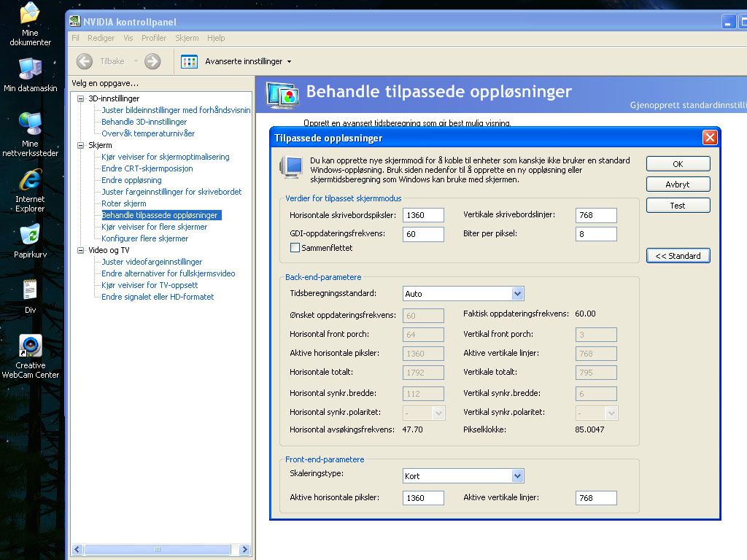Click the GDI-oppdateringsfrekvens field
This screenshot has height=560, width=747.
click(x=423, y=234)
